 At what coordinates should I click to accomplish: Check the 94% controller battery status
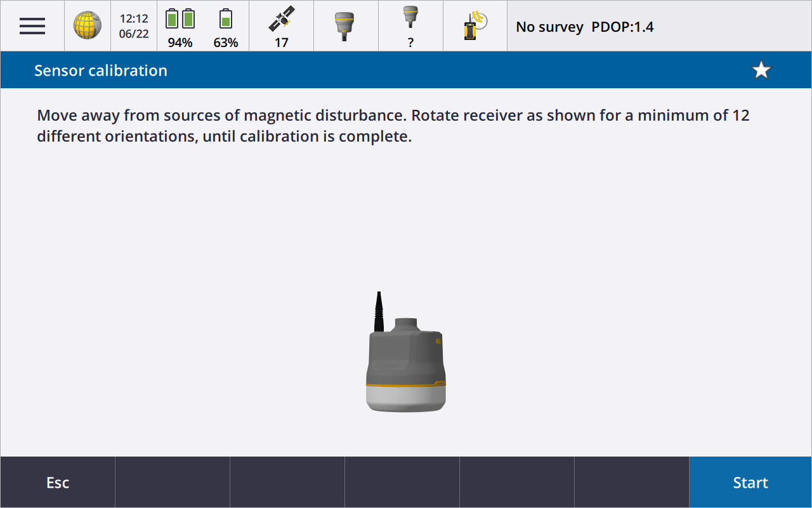[x=180, y=27]
